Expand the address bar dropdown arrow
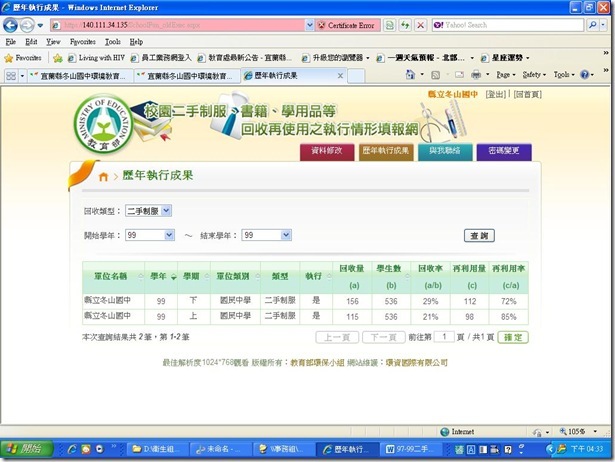The height and width of the screenshot is (462, 615). [309, 25]
